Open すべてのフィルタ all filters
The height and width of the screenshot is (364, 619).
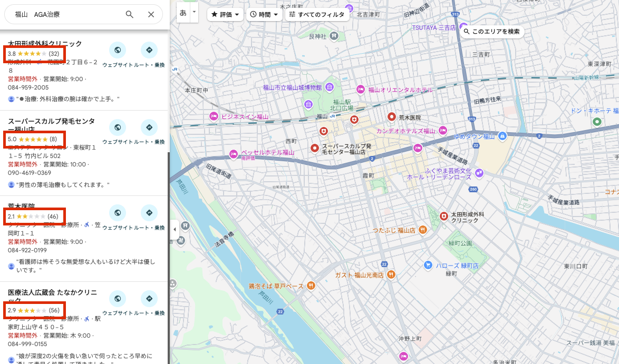pyautogui.click(x=317, y=15)
